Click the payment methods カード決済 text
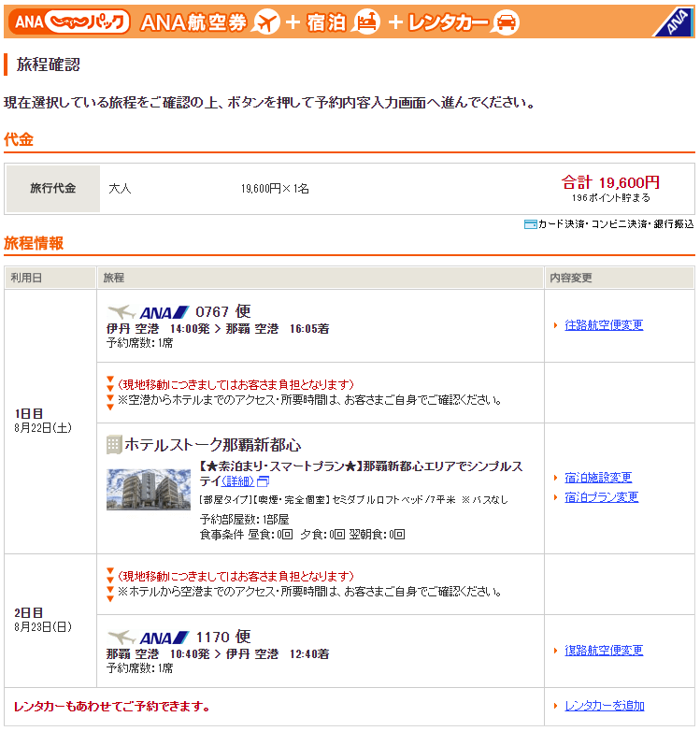The image size is (700, 731). (616, 224)
